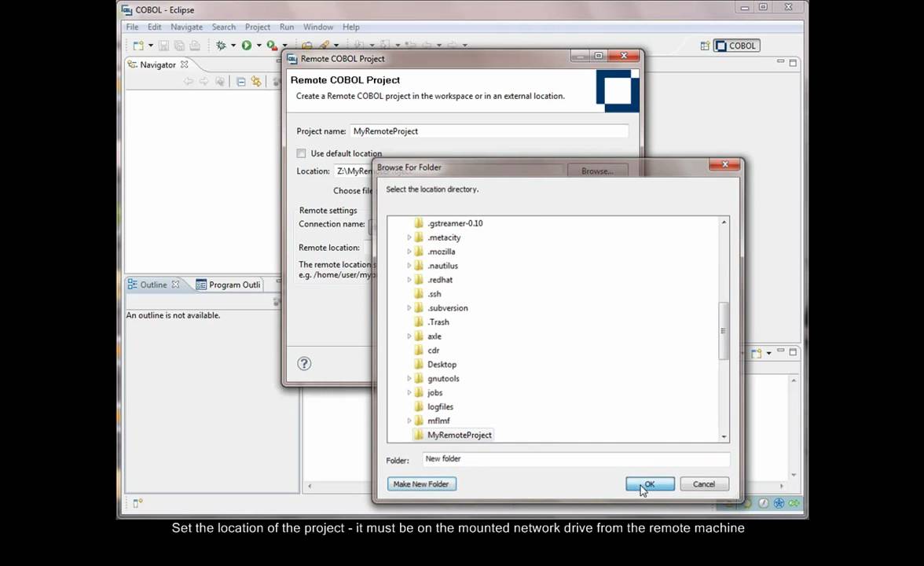Maximize the top-right editor area panel
924x566 pixels.
point(794,63)
